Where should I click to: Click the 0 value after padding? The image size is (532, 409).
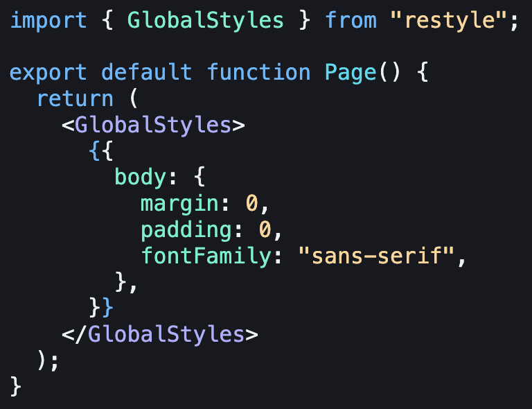[265, 229]
